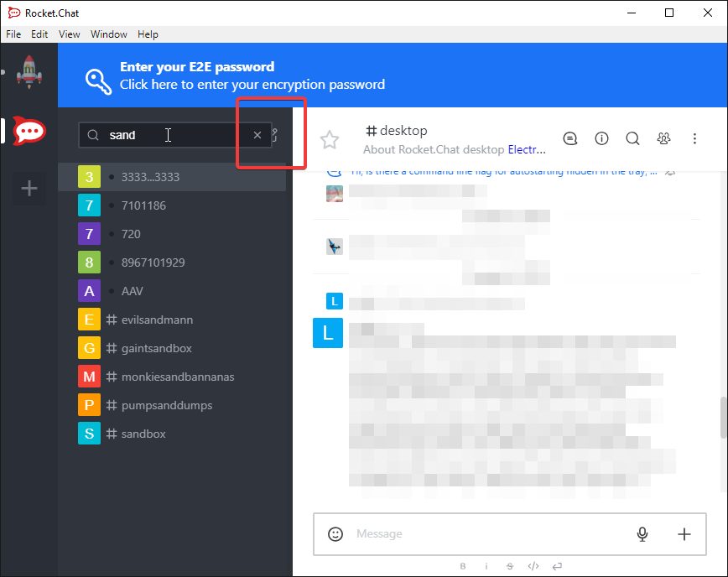This screenshot has width=728, height=577.
Task: Click the large blue 'L' user avatar
Action: pyautogui.click(x=328, y=333)
